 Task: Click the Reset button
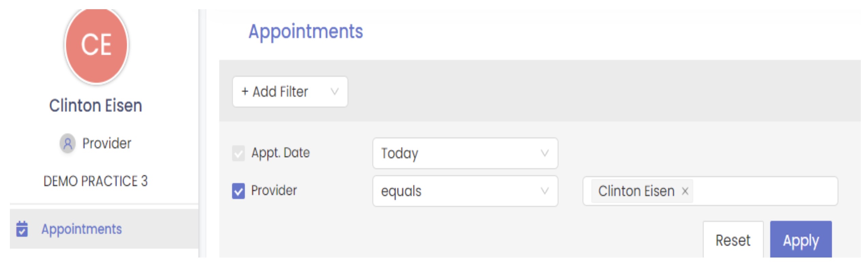pyautogui.click(x=733, y=240)
